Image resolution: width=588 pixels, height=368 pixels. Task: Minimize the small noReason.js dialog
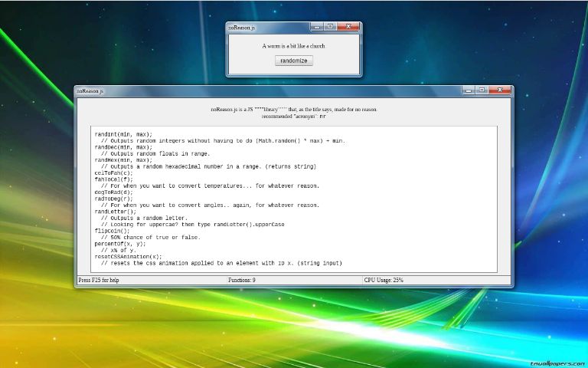pos(317,27)
